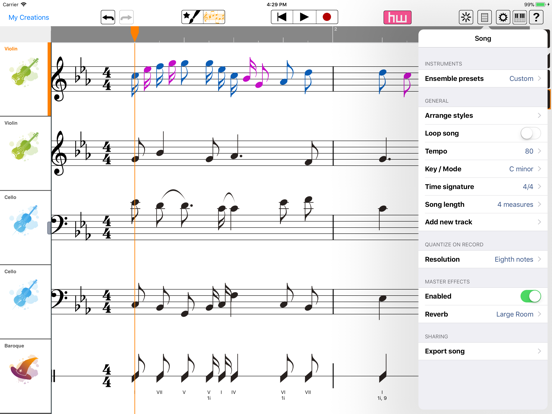Play the song
The height and width of the screenshot is (414, 552).
pos(304,17)
